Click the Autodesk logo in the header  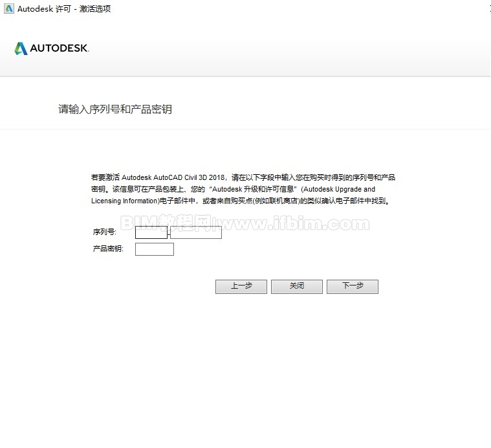coord(52,49)
